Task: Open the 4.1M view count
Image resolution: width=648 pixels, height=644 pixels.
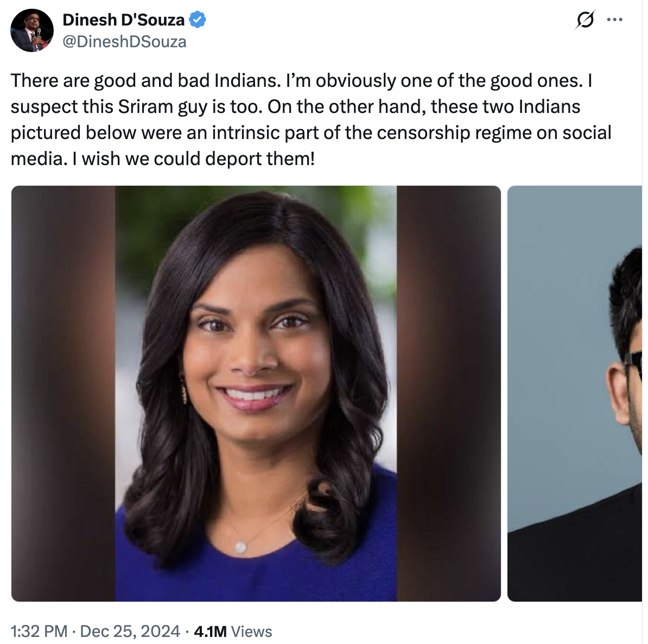Action: tap(210, 632)
